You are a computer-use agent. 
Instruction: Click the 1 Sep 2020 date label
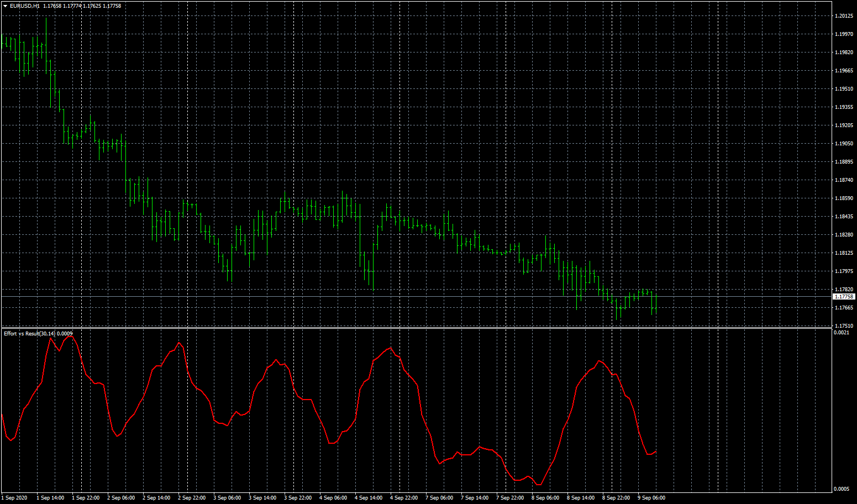14,498
